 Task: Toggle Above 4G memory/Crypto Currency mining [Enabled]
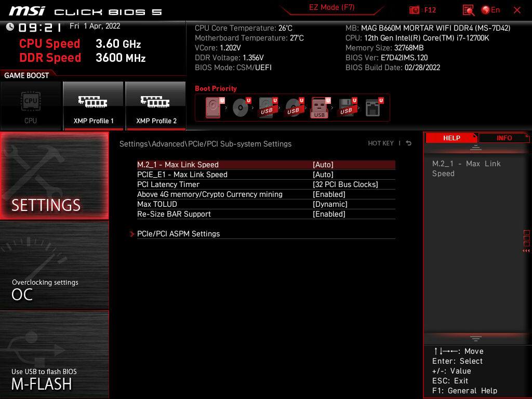[329, 194]
